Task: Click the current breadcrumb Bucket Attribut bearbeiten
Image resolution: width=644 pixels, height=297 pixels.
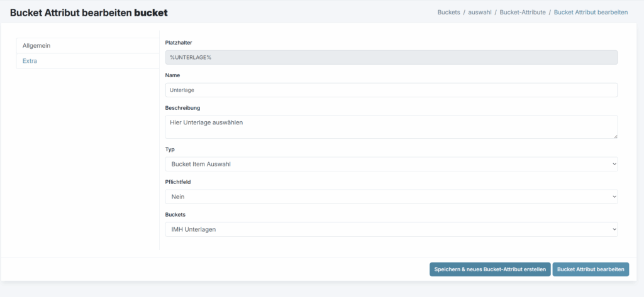Action: [x=591, y=12]
